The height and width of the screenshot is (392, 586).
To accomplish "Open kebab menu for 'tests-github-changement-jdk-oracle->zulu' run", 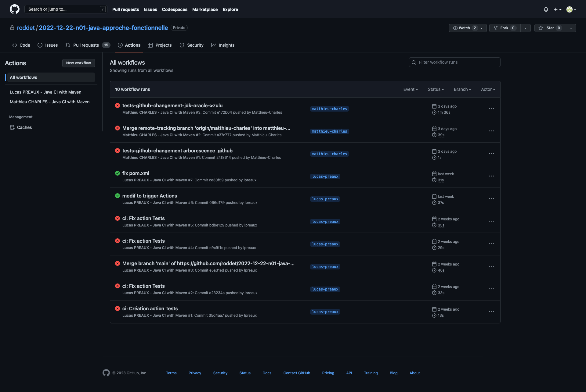I will (492, 109).
